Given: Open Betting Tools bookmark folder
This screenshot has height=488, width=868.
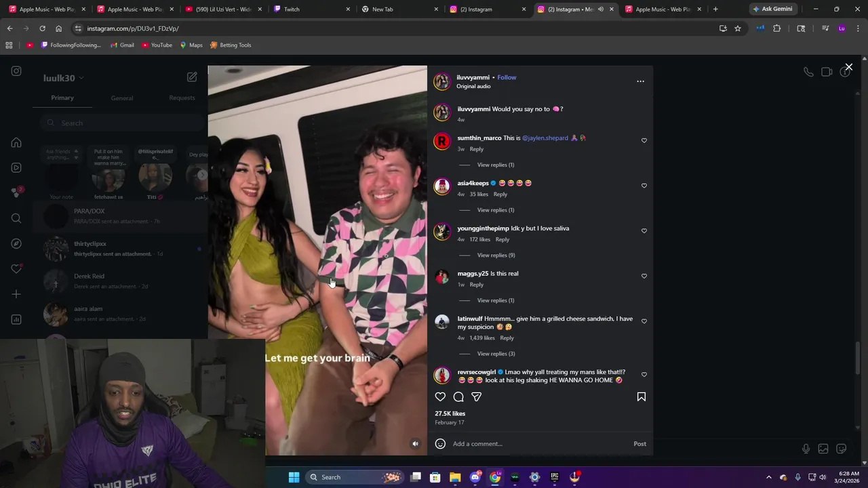Looking at the screenshot, I should coord(231,45).
